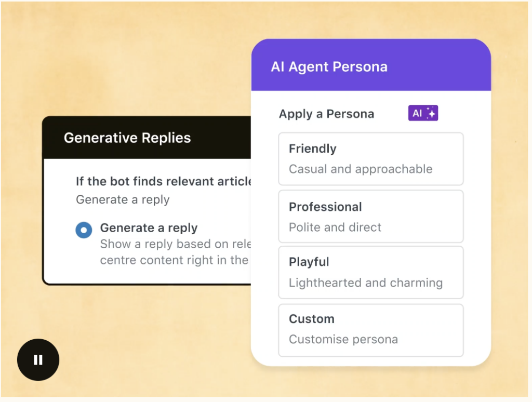Image resolution: width=532 pixels, height=402 pixels.
Task: Click the Generate a reply option label
Action: (x=149, y=228)
